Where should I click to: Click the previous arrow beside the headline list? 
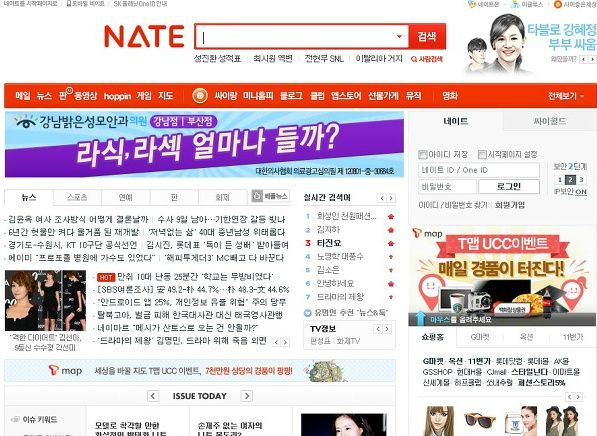(x=277, y=342)
